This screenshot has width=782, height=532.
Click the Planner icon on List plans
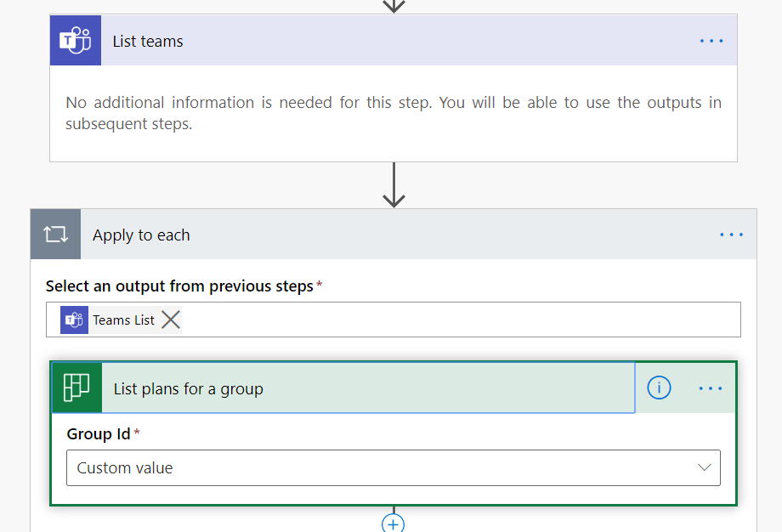76,388
